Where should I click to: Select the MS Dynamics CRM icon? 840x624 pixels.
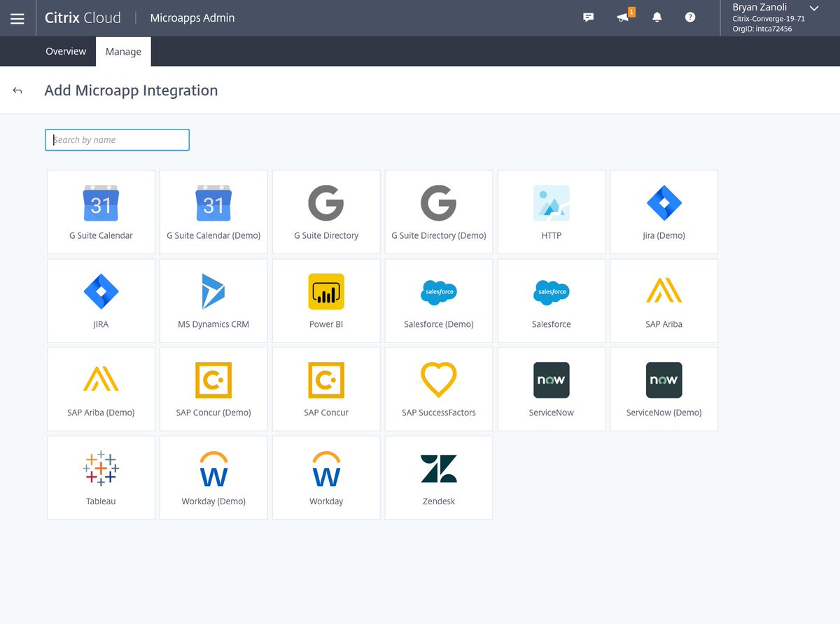click(213, 291)
